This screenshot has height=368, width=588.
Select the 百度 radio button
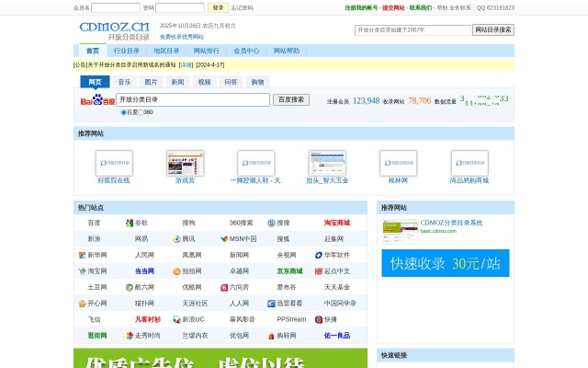pyautogui.click(x=124, y=112)
